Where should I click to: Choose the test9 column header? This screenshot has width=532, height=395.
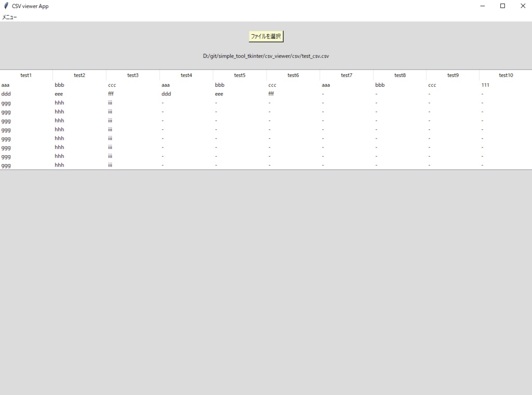click(453, 75)
